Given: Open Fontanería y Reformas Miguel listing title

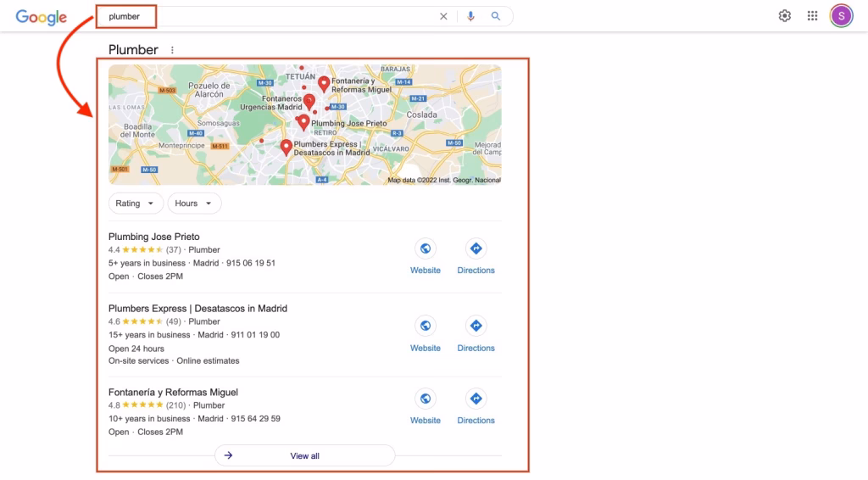Looking at the screenshot, I should pyautogui.click(x=173, y=392).
